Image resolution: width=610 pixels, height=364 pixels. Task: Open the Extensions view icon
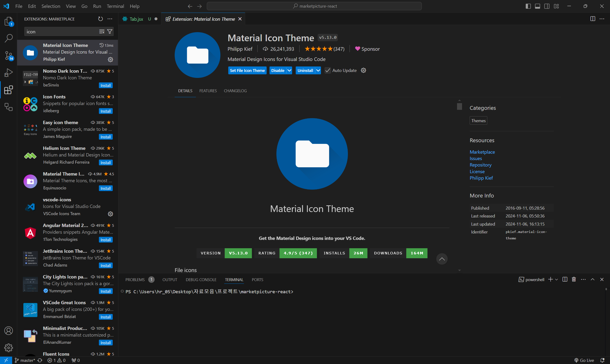9,90
